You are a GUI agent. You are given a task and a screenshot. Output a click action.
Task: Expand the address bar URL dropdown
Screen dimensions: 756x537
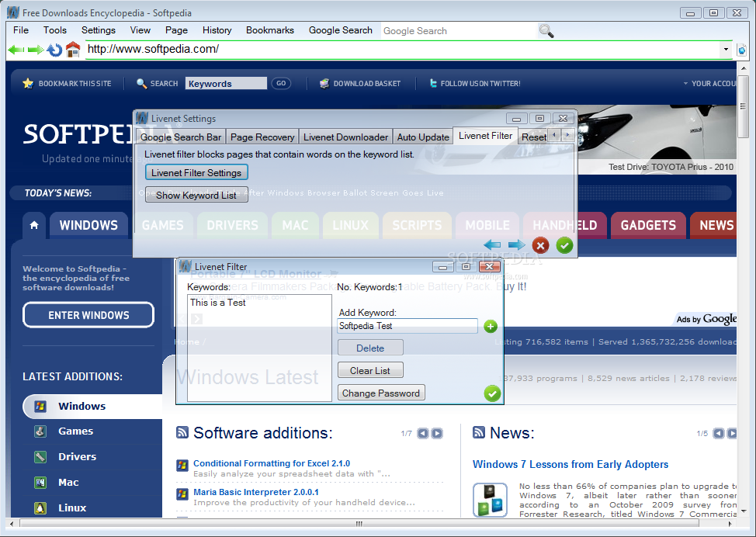(726, 49)
